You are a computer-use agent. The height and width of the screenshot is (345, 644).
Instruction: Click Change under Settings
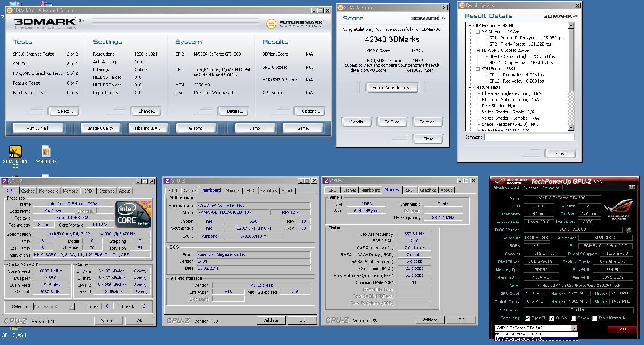[147, 111]
